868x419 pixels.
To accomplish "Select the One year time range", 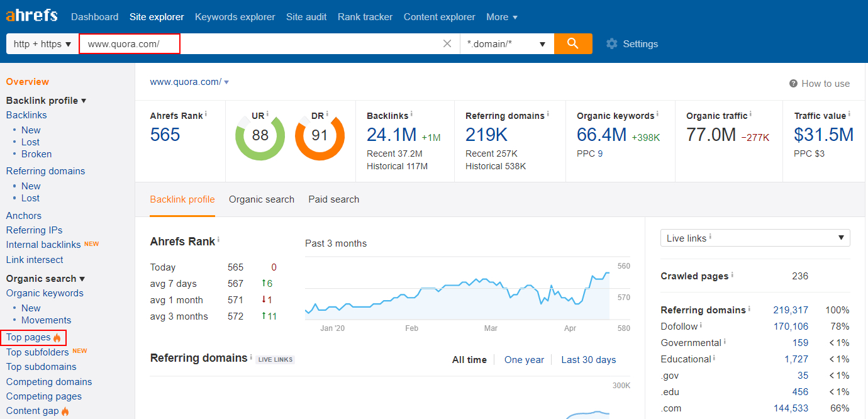I will pos(524,360).
